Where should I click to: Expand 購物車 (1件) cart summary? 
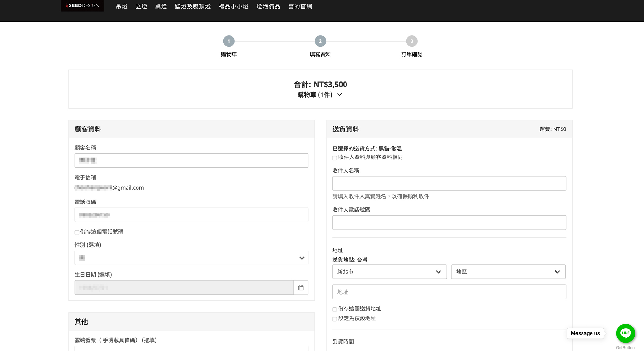(x=320, y=95)
